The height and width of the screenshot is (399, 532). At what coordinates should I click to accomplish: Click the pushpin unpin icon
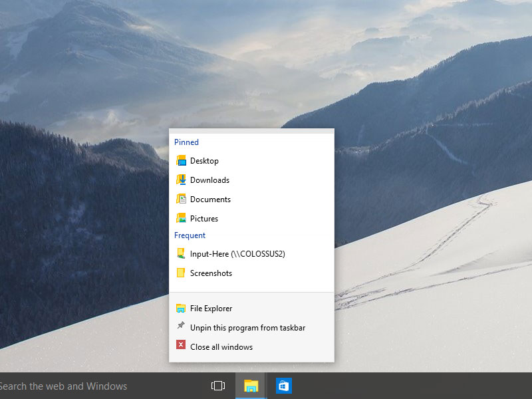(181, 326)
